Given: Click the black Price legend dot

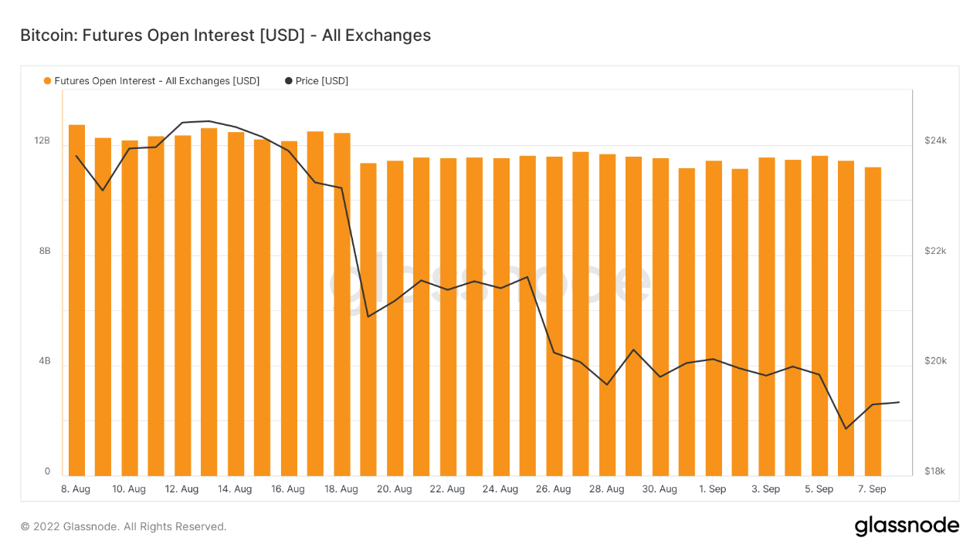Looking at the screenshot, I should [289, 81].
